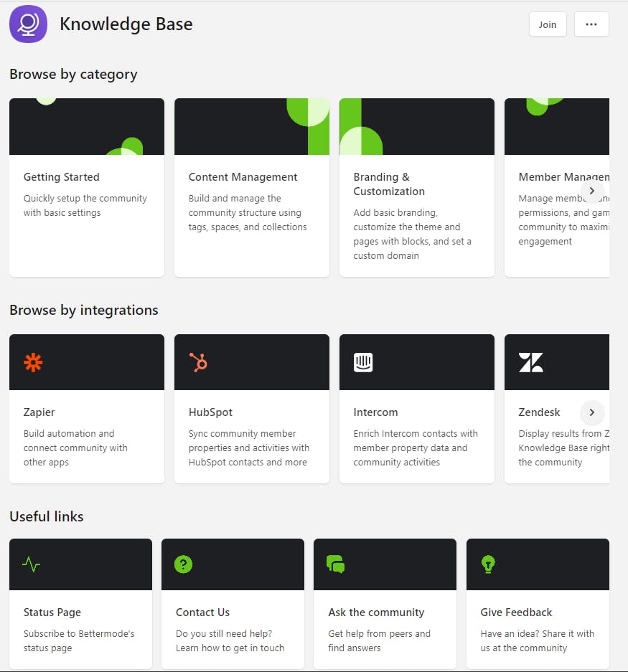Click the Intercom logo icon
This screenshot has height=672, width=628.
363,362
